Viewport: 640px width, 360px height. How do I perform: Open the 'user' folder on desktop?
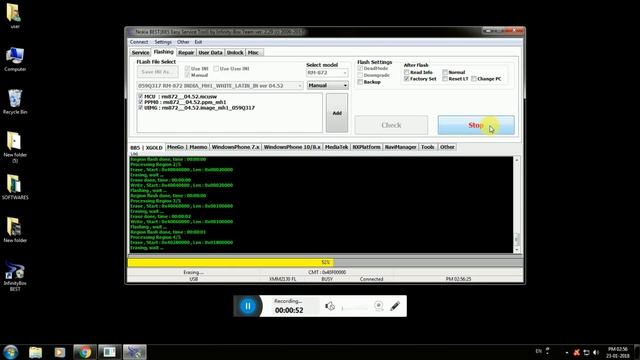(15, 16)
